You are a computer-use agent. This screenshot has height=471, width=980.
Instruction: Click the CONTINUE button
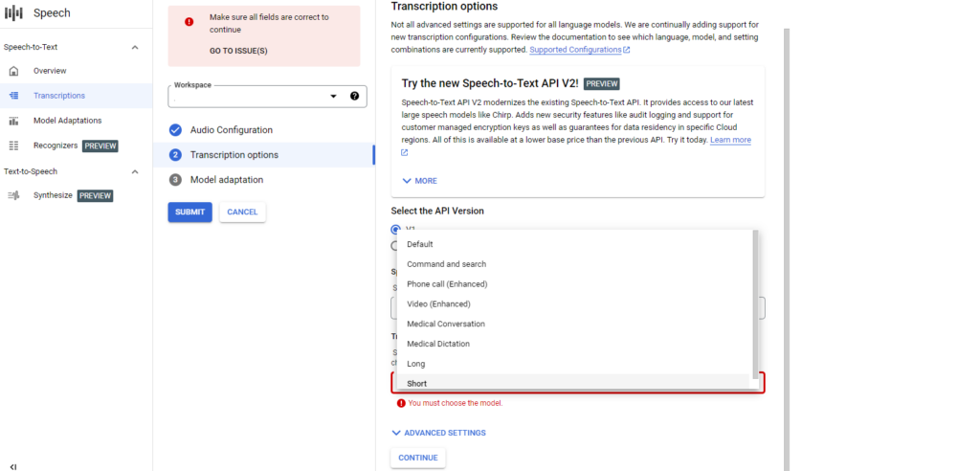(x=418, y=458)
